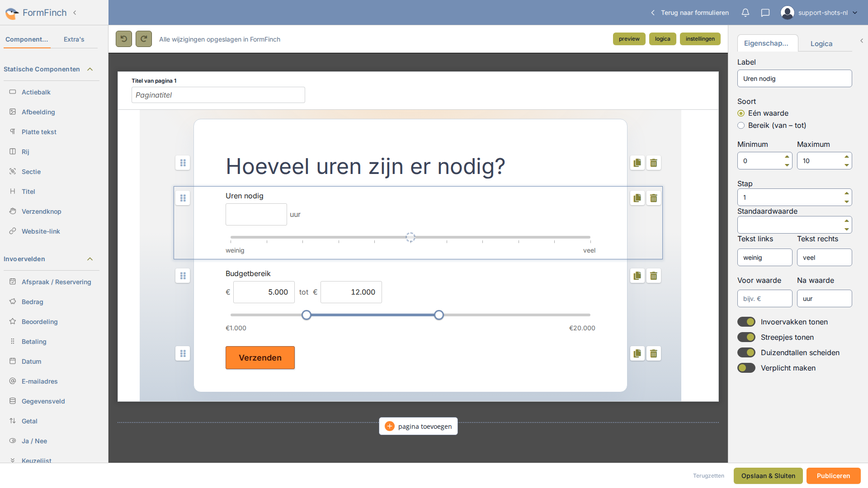The image size is (868, 488).
Task: Click the right handle of Budgetbereik slider
Action: tap(439, 315)
